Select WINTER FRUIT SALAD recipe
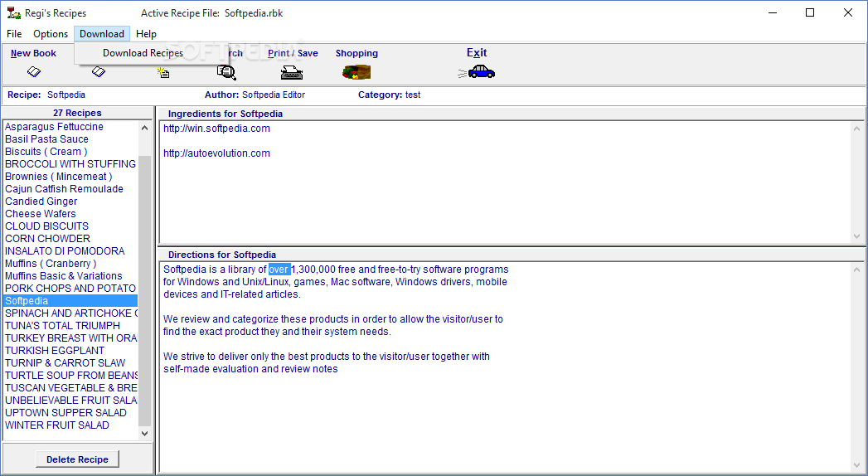The height and width of the screenshot is (476, 868). click(x=70, y=425)
